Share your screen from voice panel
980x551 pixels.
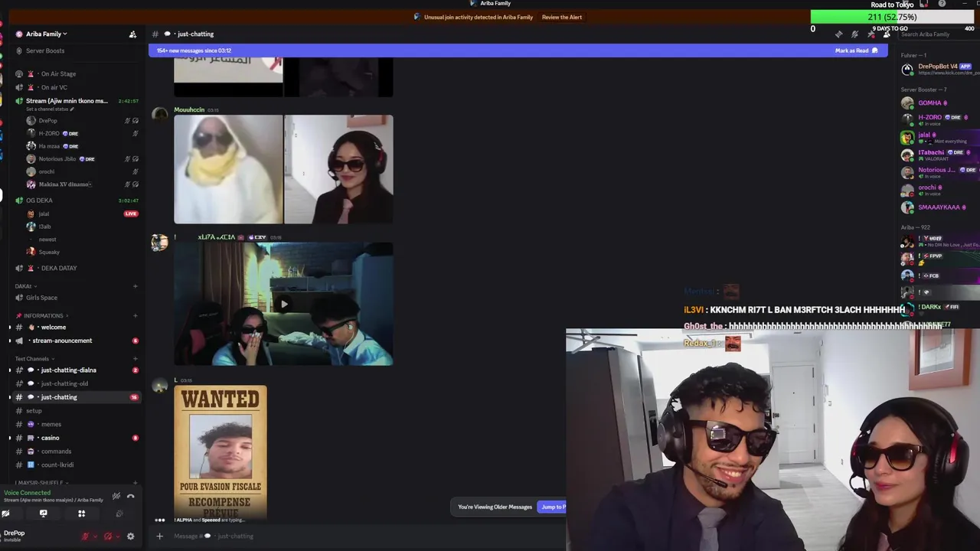click(43, 514)
